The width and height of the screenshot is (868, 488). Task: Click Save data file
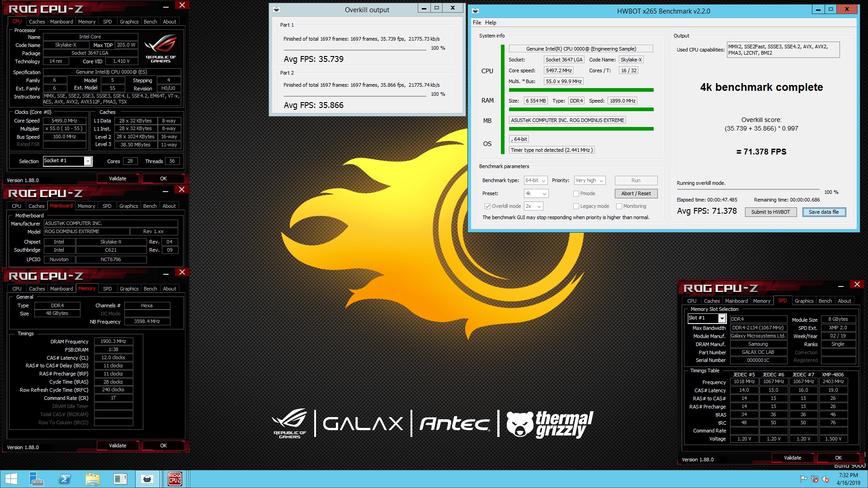click(x=824, y=212)
